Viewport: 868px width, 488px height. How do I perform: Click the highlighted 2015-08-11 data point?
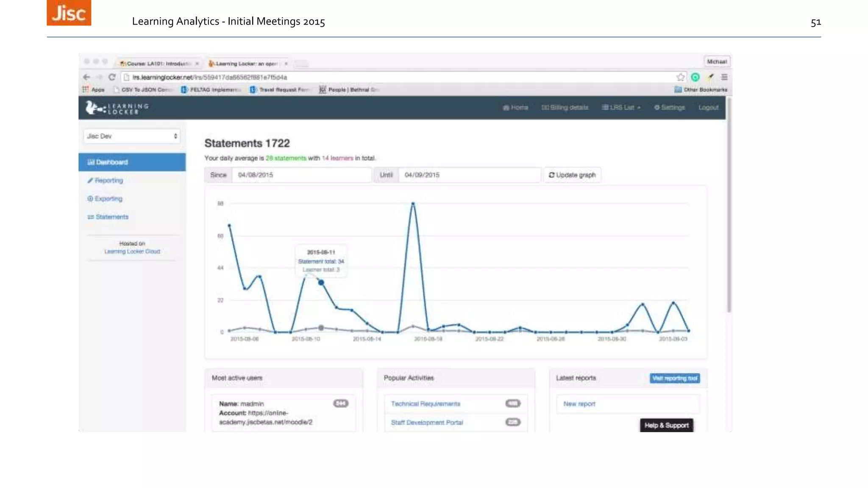(321, 283)
